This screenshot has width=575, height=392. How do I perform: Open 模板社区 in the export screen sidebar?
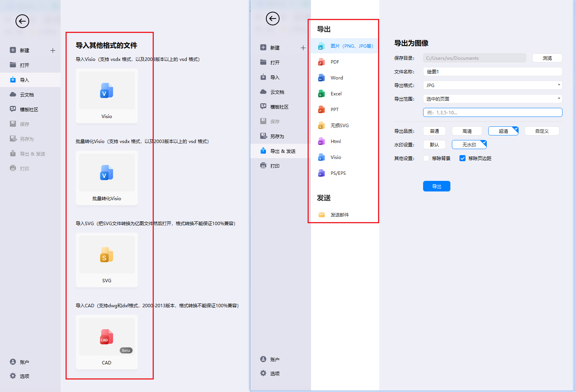pyautogui.click(x=281, y=107)
